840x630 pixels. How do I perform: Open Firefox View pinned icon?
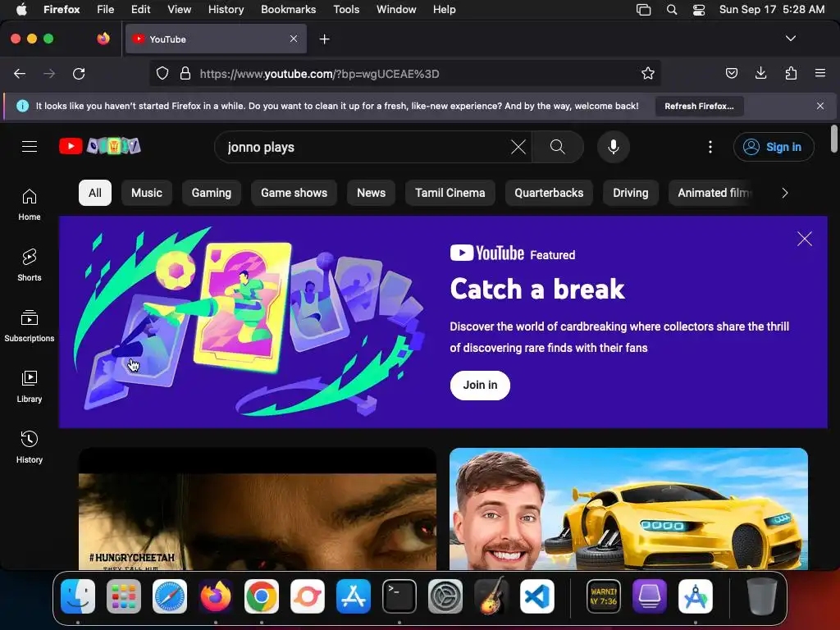pos(103,39)
